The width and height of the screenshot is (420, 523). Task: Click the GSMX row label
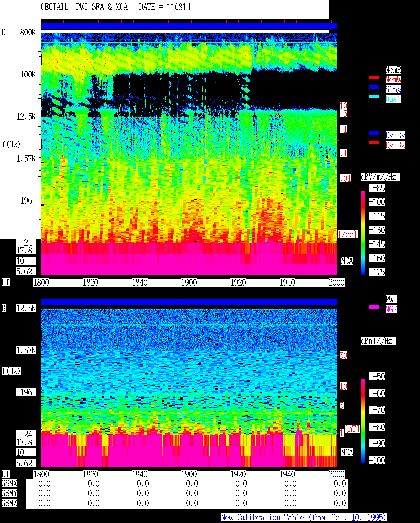(9, 484)
